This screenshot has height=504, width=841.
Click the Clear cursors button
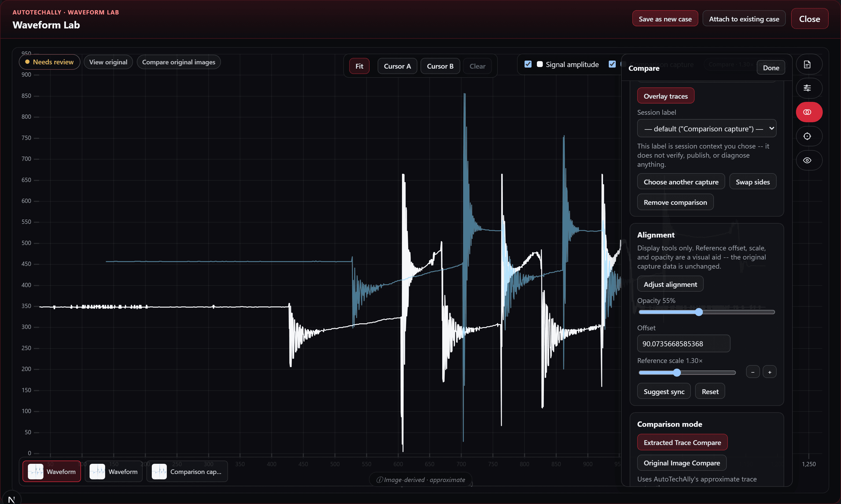[x=477, y=66]
